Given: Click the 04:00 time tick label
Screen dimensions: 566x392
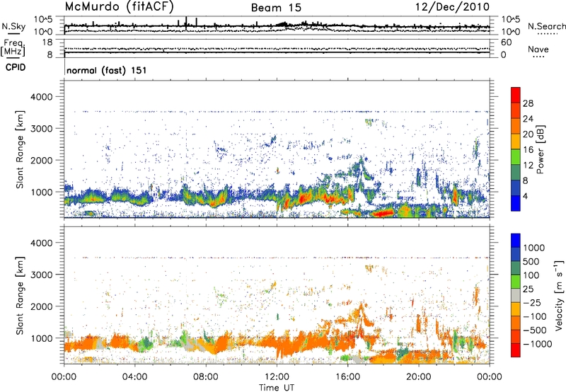Looking at the screenshot, I should point(134,377).
